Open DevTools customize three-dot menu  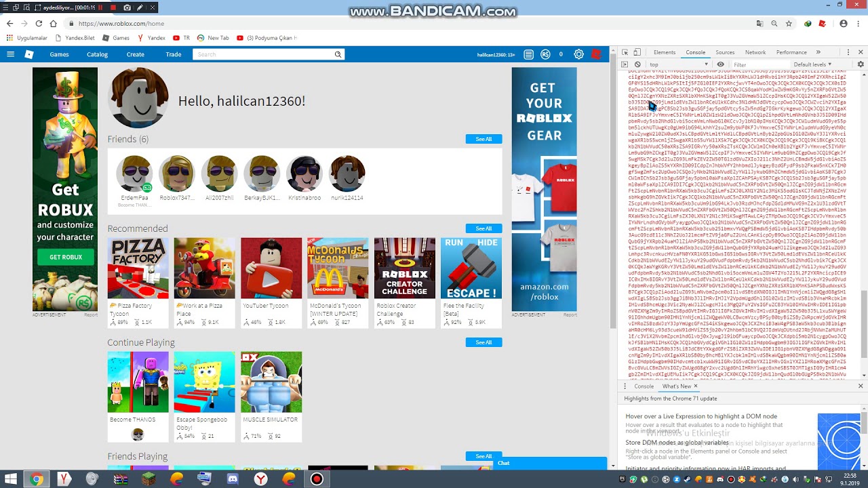pyautogui.click(x=848, y=52)
